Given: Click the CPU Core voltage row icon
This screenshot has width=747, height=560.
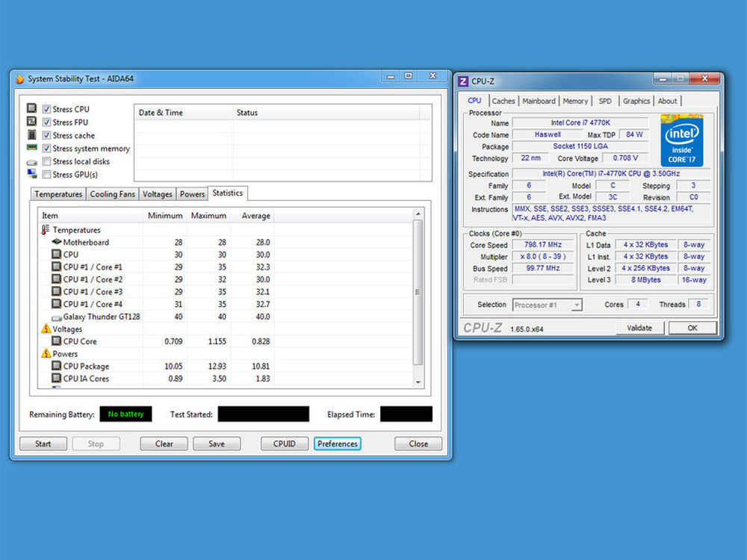Looking at the screenshot, I should pyautogui.click(x=56, y=341).
